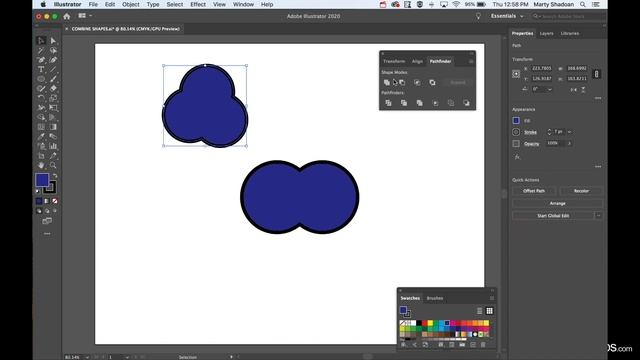Select the Selection tool in the toolbar

(x=41, y=40)
